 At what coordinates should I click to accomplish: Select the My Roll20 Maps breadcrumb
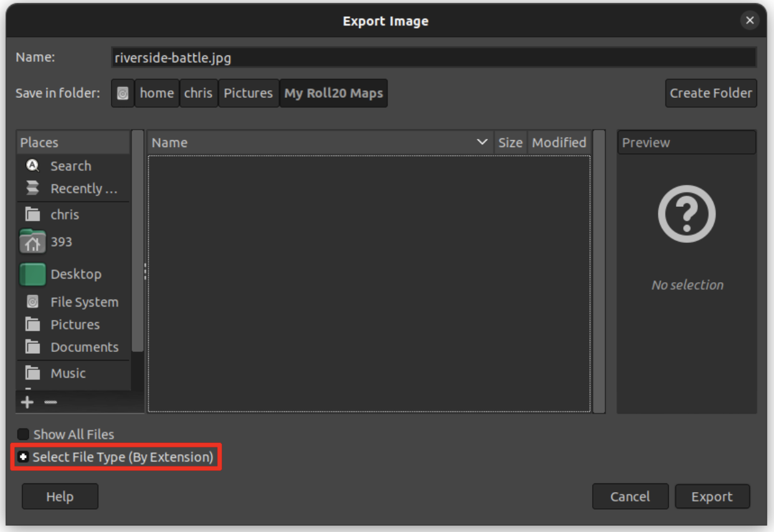pyautogui.click(x=333, y=93)
